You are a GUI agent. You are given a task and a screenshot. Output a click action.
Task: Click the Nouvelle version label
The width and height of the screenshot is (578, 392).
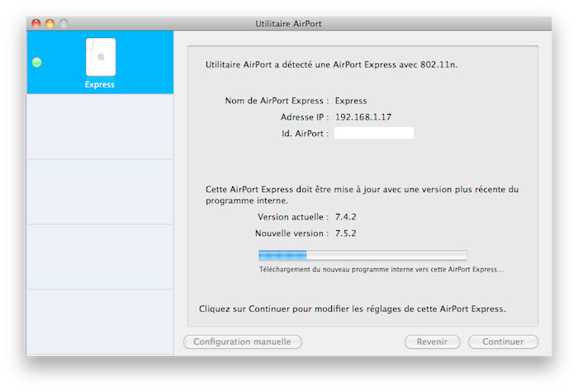click(291, 234)
